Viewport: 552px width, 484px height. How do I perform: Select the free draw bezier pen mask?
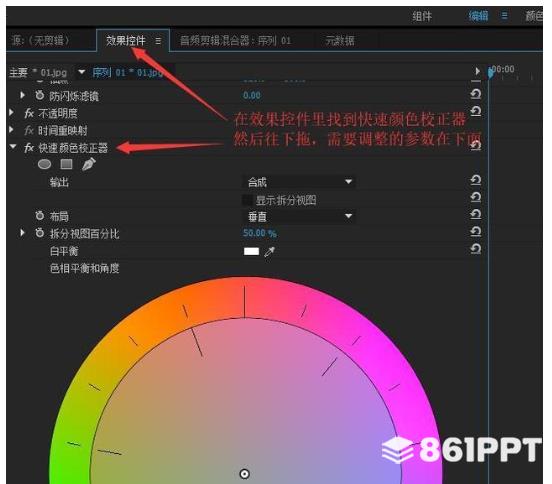click(x=89, y=164)
